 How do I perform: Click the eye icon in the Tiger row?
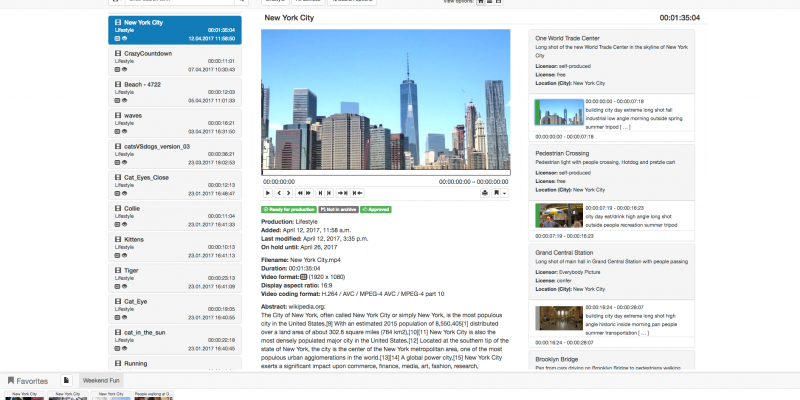124,286
